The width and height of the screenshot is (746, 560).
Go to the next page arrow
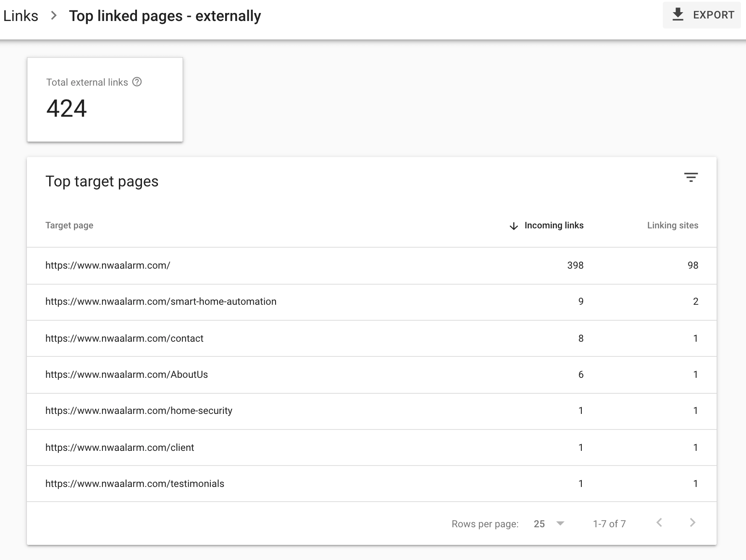(x=692, y=523)
